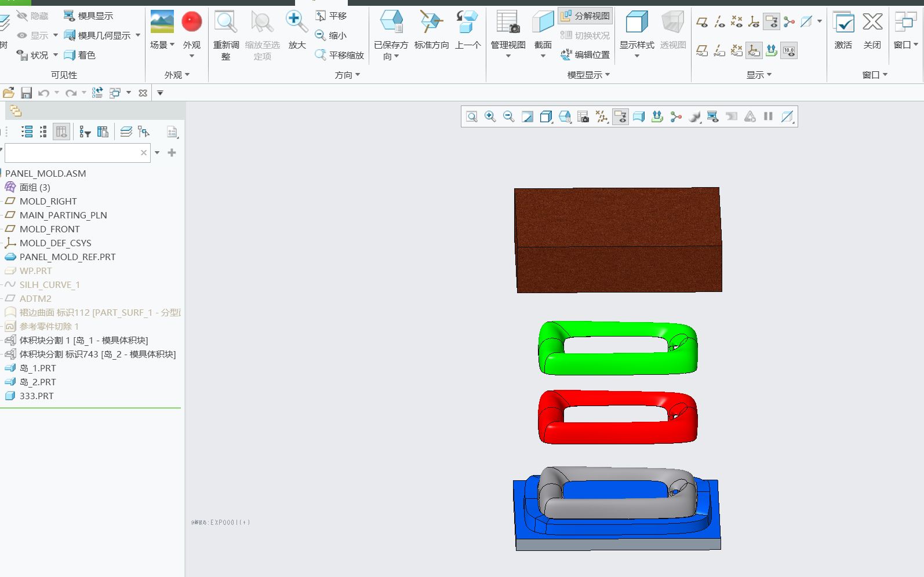Expand the 外观 group menu
The image size is (924, 577).
coord(177,75)
